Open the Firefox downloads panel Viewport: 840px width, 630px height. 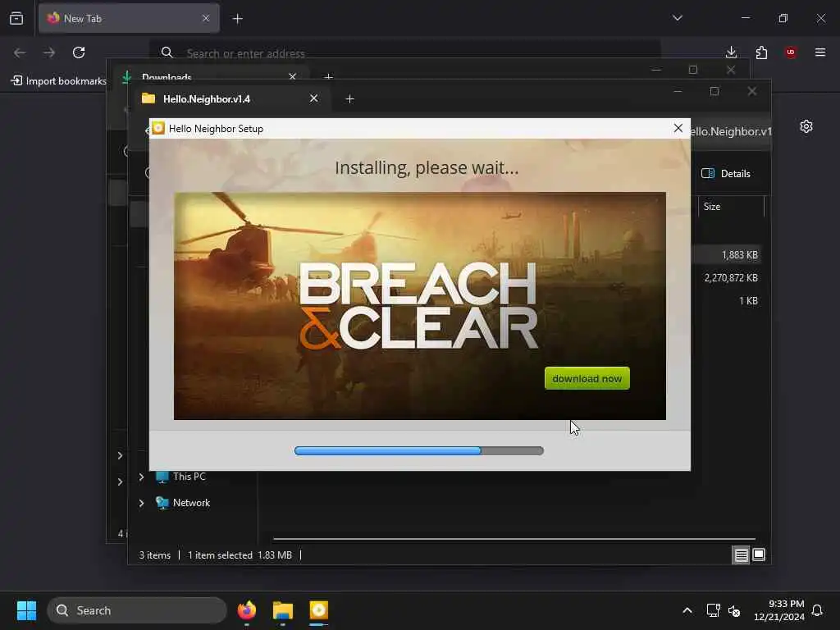(x=731, y=52)
